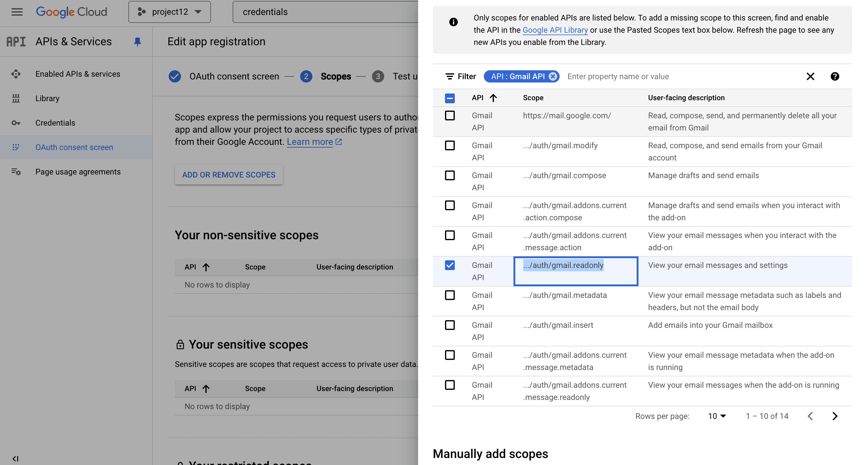Image resolution: width=868 pixels, height=465 pixels.
Task: Sort scopes panel by API arrow
Action: coord(493,98)
